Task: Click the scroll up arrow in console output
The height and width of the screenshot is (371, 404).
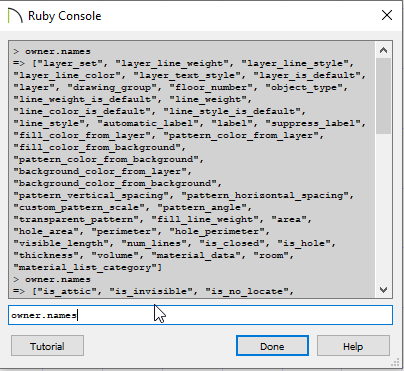Action: click(383, 50)
